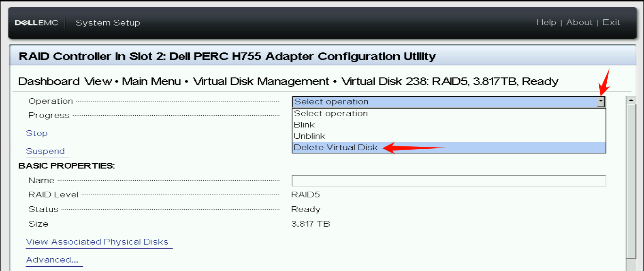Click the Stop link
Image resolution: width=644 pixels, height=271 pixels.
point(37,133)
